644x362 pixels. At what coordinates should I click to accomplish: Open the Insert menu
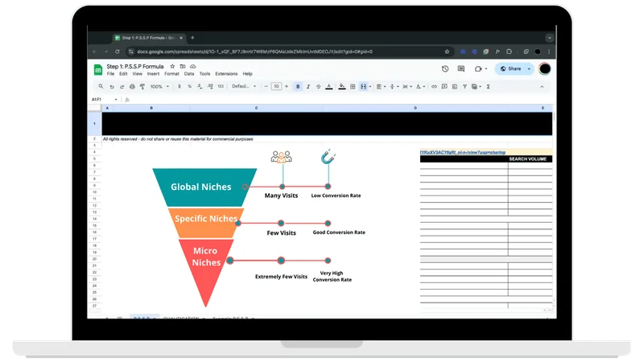tap(153, 74)
